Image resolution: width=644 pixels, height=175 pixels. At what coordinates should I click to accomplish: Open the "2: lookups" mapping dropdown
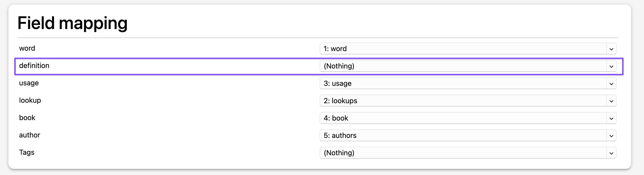pos(463,101)
